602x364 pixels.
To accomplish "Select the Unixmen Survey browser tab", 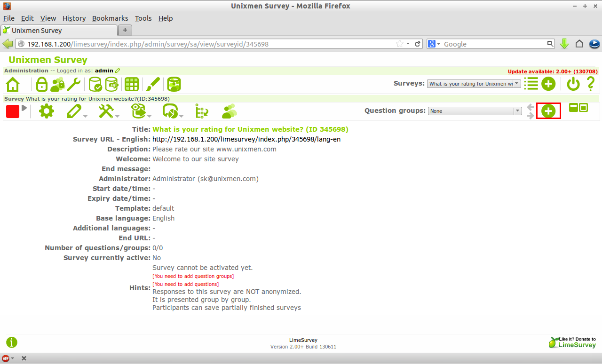I will (x=59, y=30).
